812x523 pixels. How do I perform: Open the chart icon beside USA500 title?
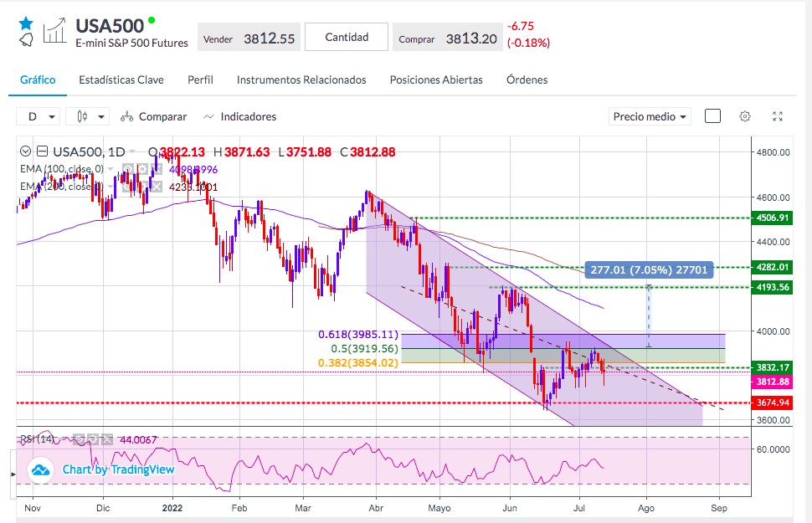(x=54, y=31)
